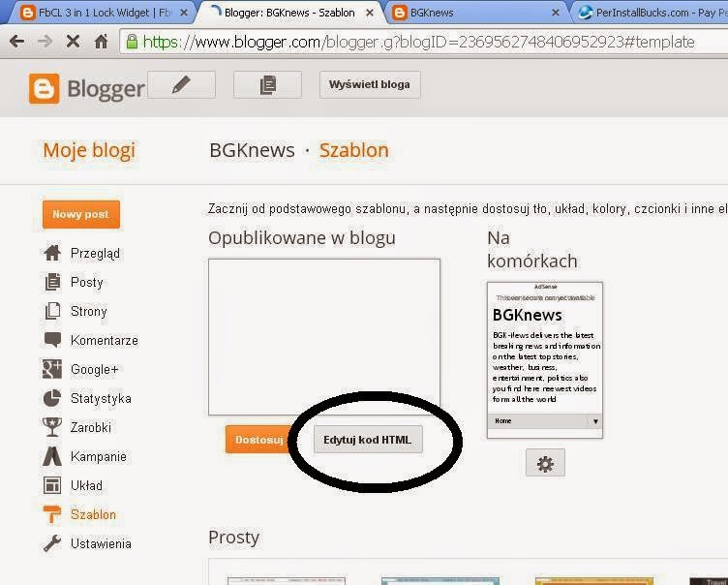Open the browser home icon

pos(102,42)
